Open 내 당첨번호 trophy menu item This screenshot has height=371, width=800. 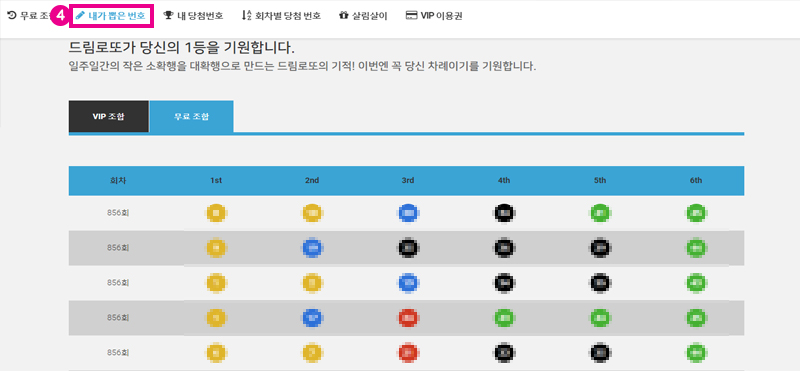193,15
